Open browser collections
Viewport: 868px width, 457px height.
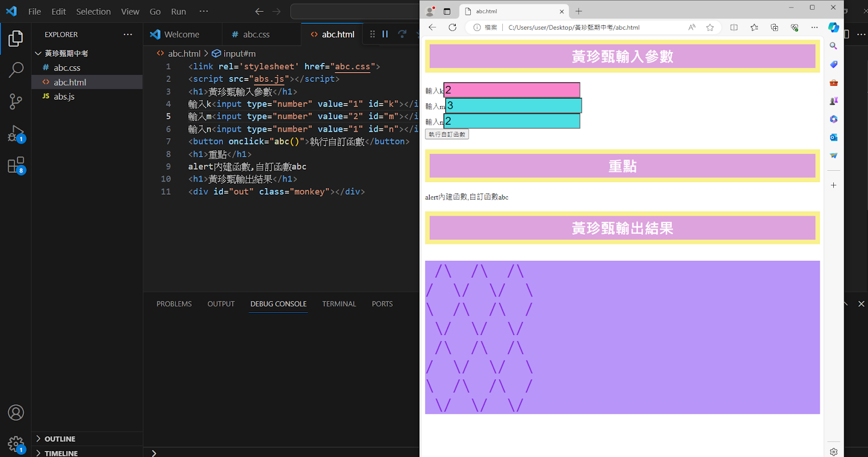click(x=774, y=28)
